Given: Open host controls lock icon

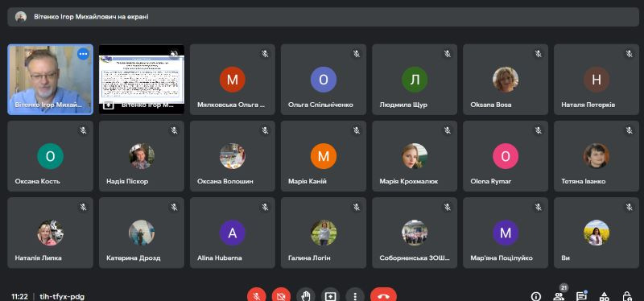Looking at the screenshot, I should click(626, 295).
